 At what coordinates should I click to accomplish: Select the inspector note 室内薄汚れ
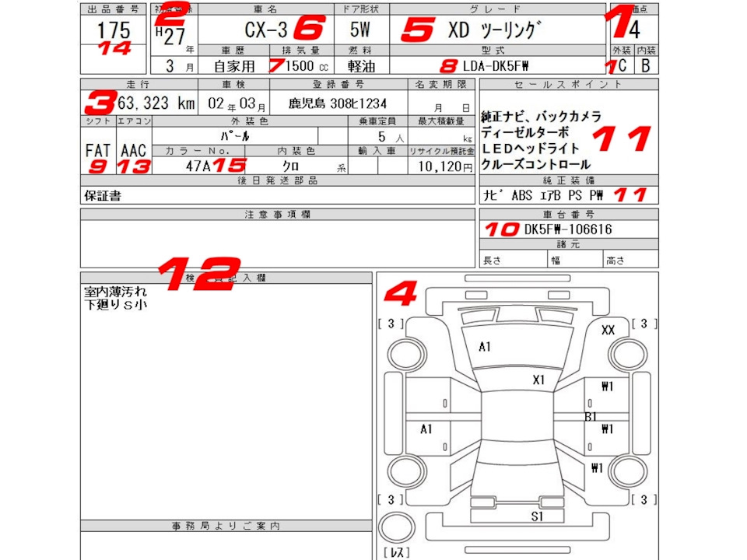pos(115,292)
